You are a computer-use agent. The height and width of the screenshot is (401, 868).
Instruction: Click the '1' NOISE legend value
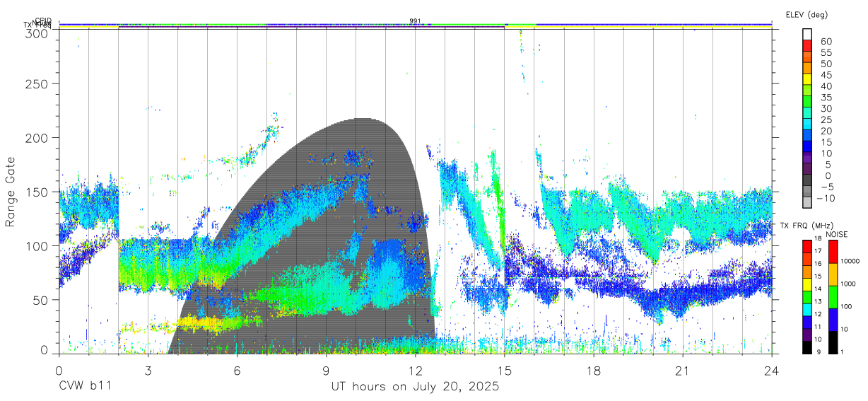click(x=842, y=351)
